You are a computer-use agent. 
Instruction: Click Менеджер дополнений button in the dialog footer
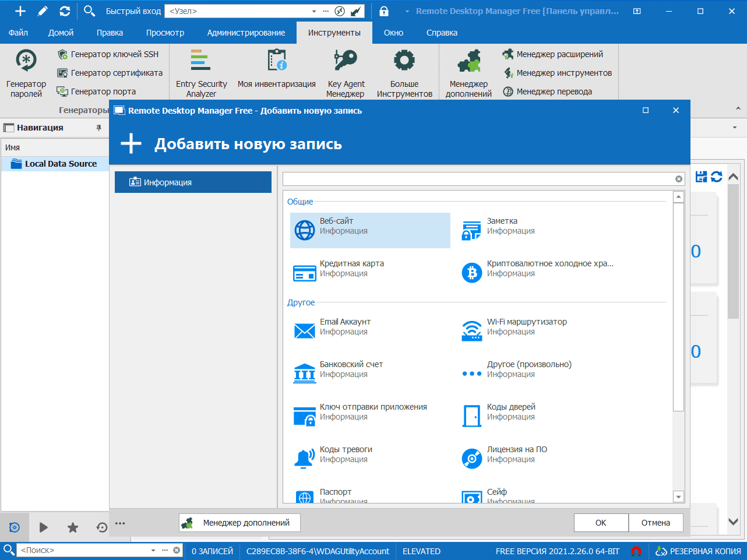click(239, 523)
